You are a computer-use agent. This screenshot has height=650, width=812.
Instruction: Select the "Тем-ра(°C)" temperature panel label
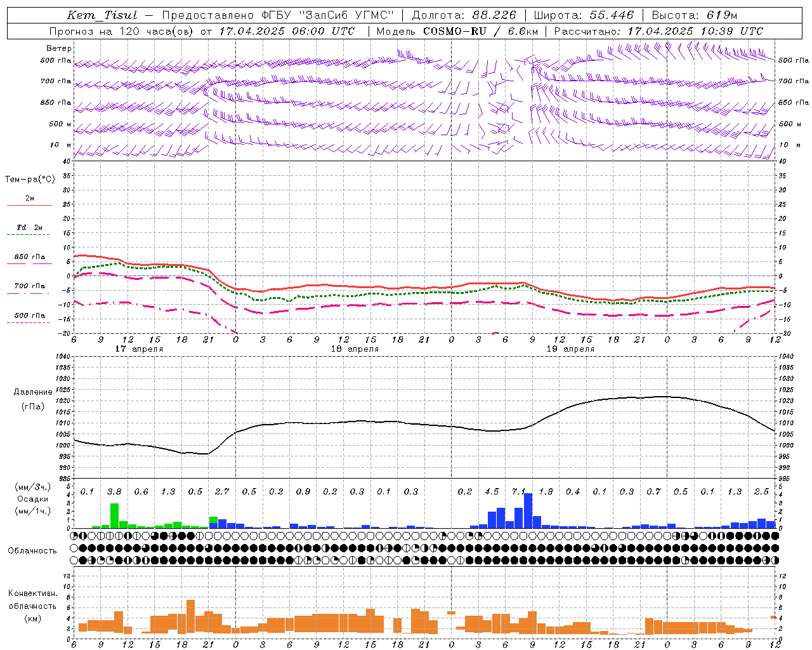tap(30, 180)
